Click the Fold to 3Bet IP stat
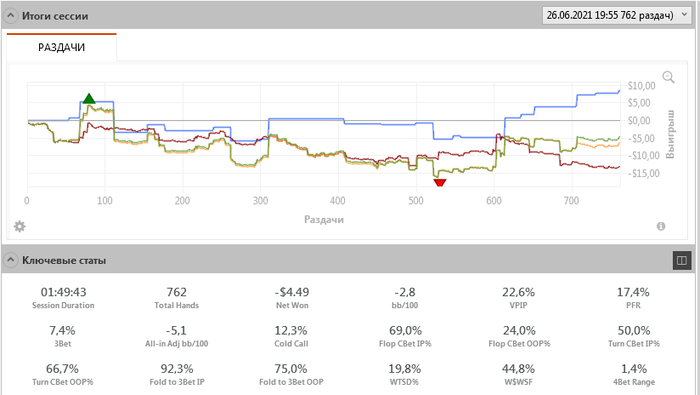The width and height of the screenshot is (700, 395). click(x=177, y=374)
